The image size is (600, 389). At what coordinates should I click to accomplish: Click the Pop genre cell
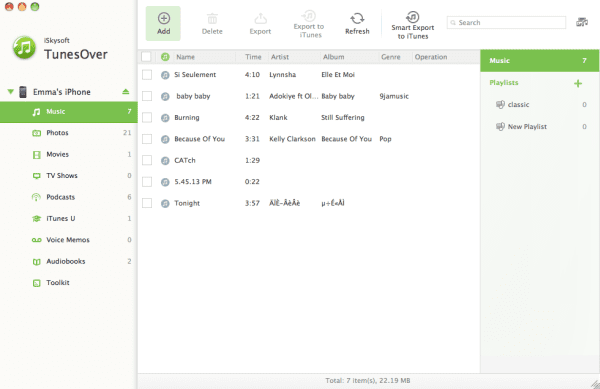coord(385,139)
